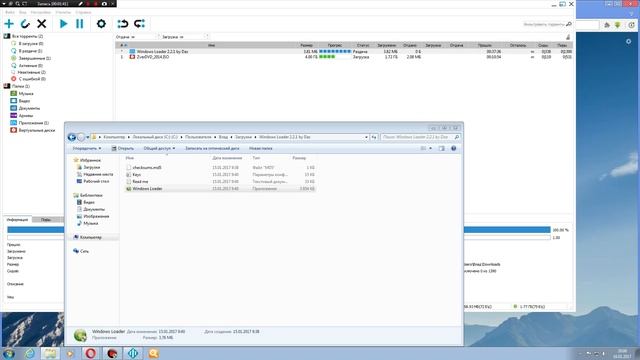The width and height of the screenshot is (640, 360).
Task: Click the blue pause icon in toolbar
Action: pyautogui.click(x=80, y=24)
